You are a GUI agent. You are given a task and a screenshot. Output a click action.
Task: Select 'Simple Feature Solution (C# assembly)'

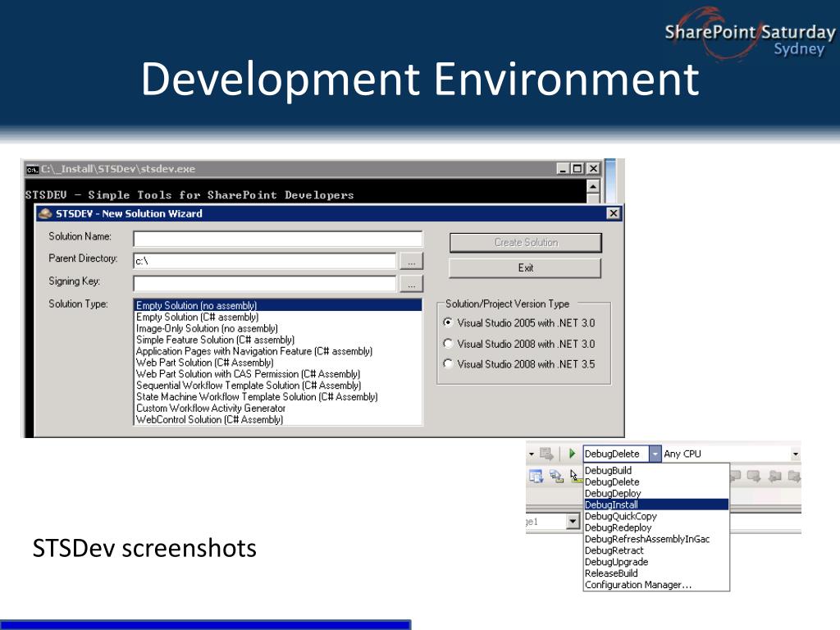tap(277, 340)
